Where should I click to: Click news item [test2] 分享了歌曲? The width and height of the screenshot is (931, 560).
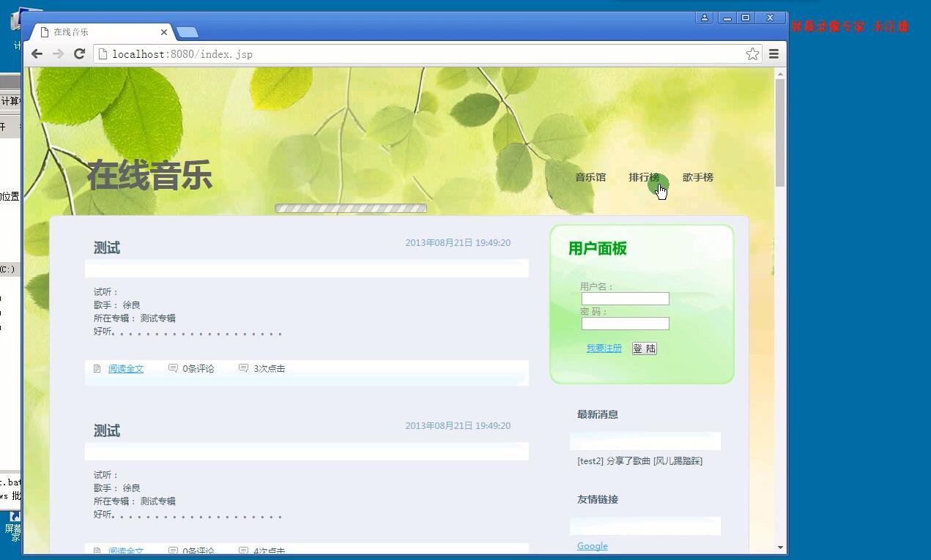(x=639, y=461)
